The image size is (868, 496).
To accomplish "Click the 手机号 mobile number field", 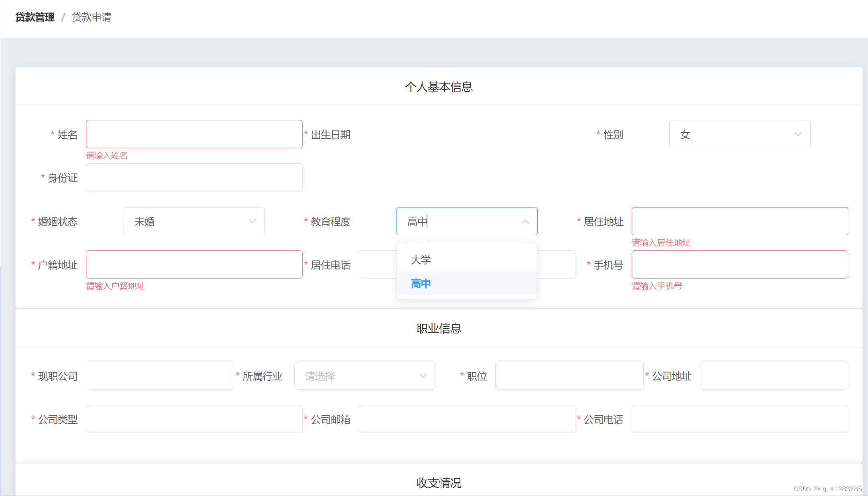I will [739, 264].
